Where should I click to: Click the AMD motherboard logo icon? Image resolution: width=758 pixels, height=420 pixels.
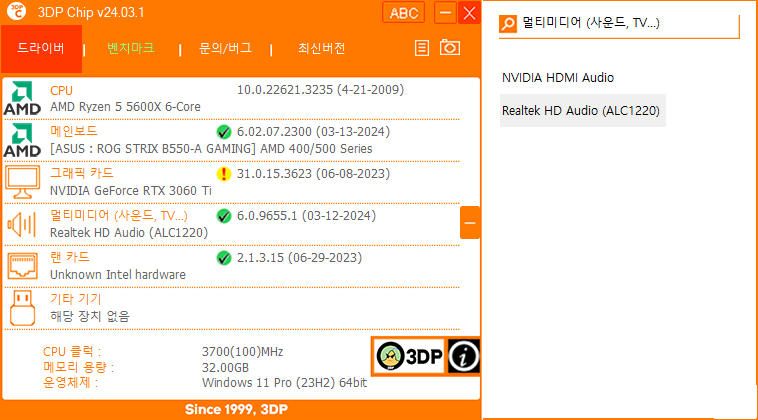(22, 140)
